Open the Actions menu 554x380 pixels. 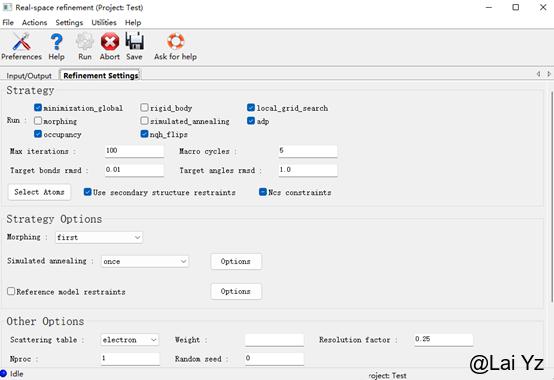pyautogui.click(x=34, y=23)
